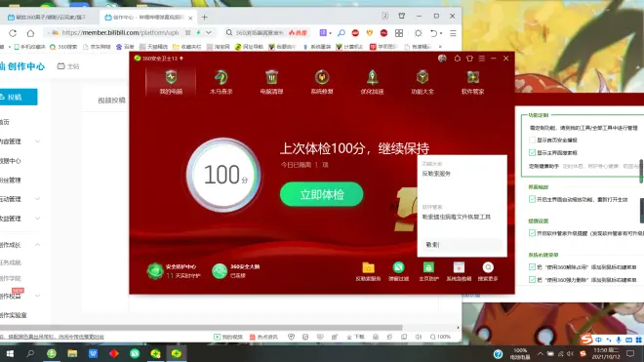Open the 360 hamburger main menu
The height and width of the screenshot is (362, 644).
(x=481, y=59)
